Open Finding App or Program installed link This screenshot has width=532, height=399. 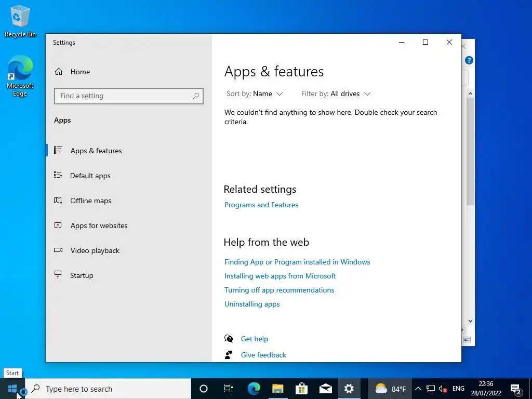click(x=297, y=262)
